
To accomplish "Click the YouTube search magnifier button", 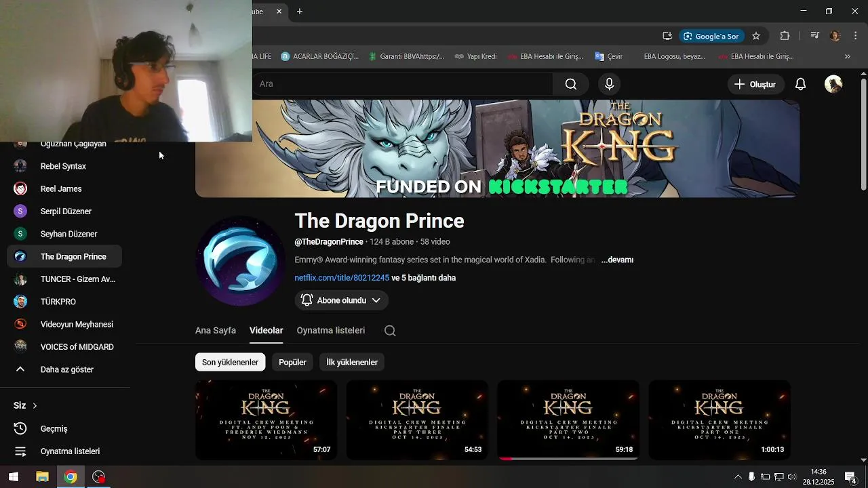I will click(x=571, y=84).
